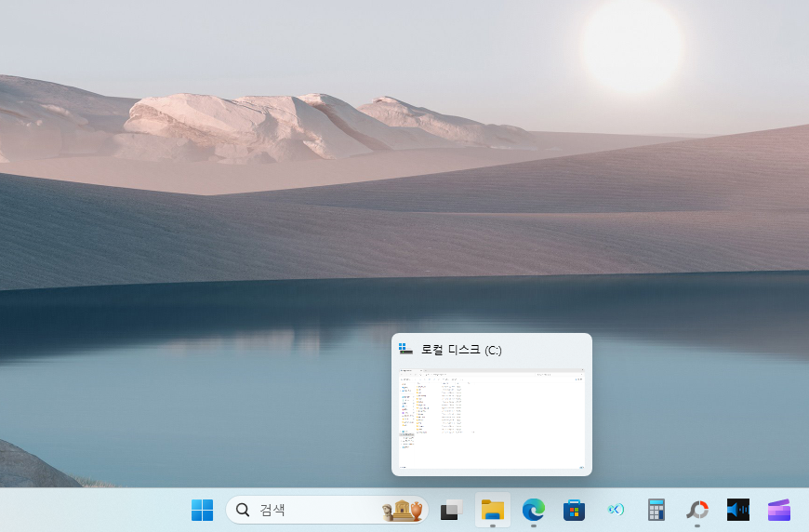Click the blue-green chevron app icon in taskbar

point(616,510)
